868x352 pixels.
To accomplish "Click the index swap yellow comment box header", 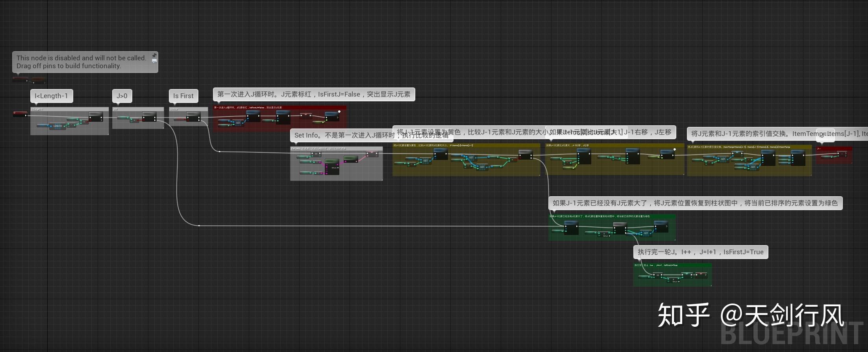I will (x=749, y=147).
